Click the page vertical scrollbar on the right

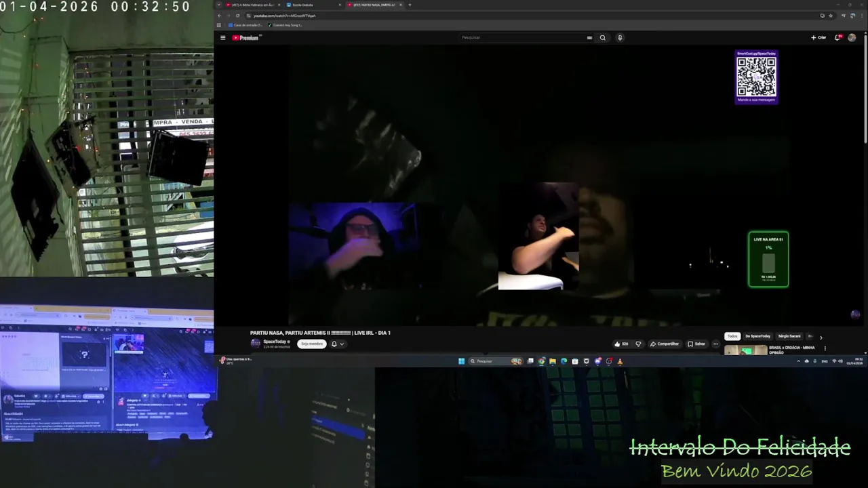865,88
